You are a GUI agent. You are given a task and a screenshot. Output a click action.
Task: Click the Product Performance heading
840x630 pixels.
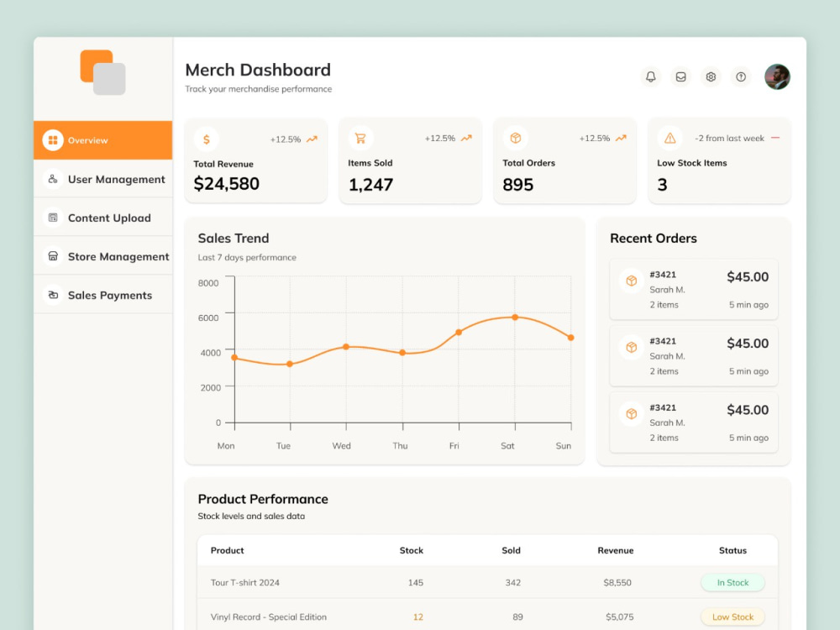(x=262, y=499)
